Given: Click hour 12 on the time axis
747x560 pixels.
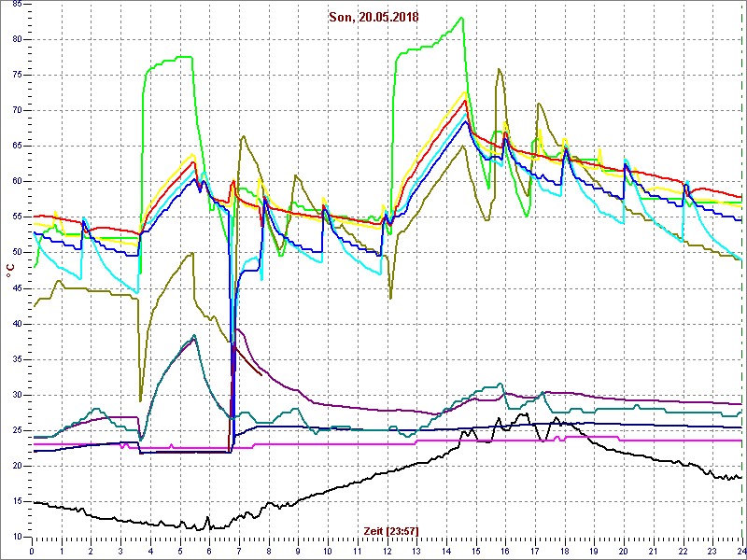Looking at the screenshot, I should point(387,551).
